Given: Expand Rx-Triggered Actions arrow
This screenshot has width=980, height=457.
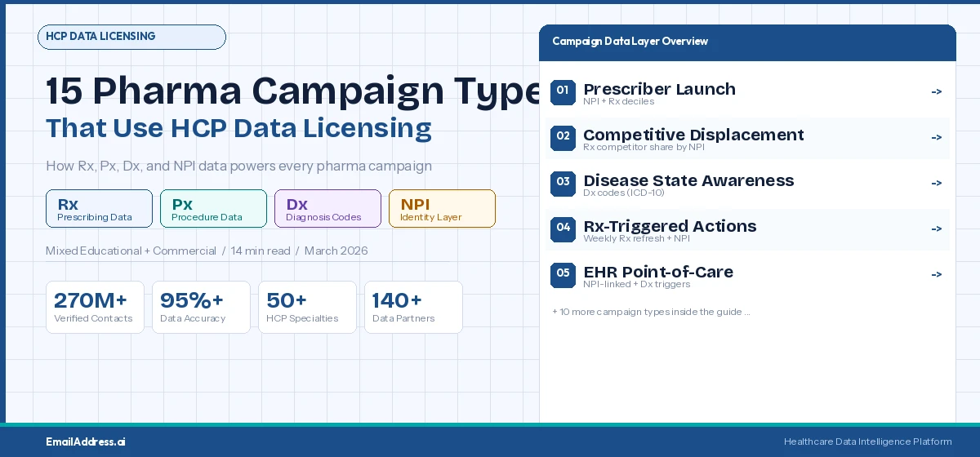Looking at the screenshot, I should (937, 229).
